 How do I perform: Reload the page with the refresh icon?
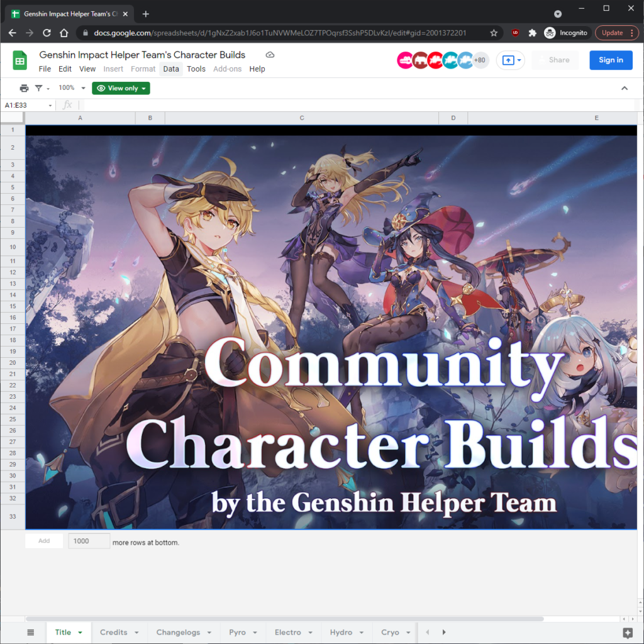pos(47,33)
